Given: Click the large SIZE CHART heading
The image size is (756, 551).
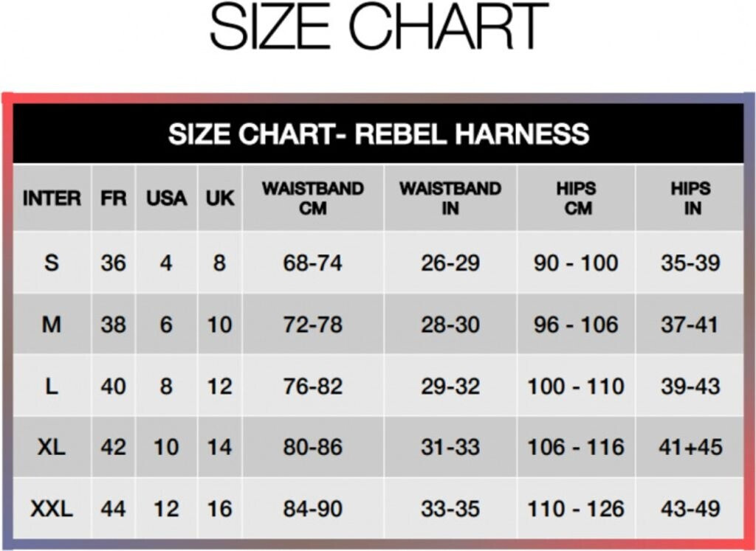Looking at the screenshot, I should tap(378, 27).
